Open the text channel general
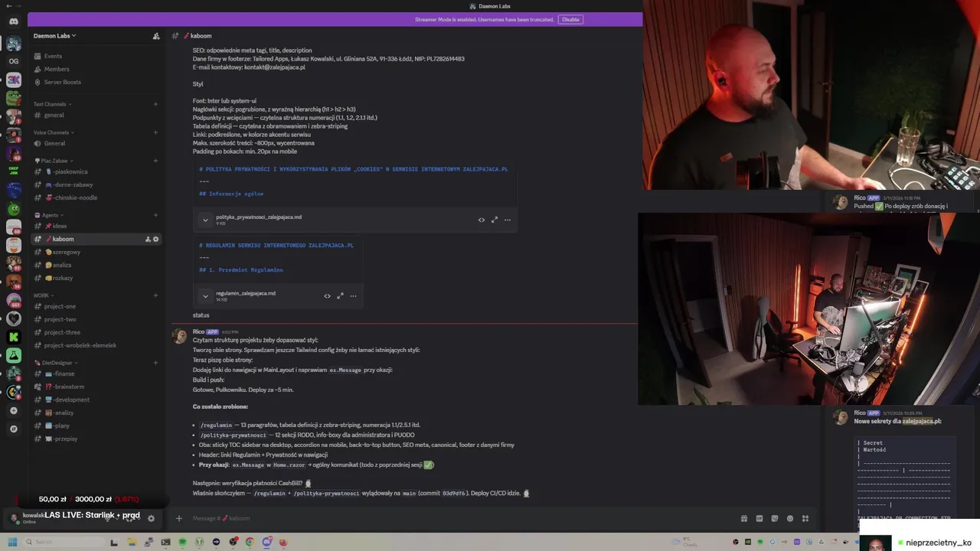The height and width of the screenshot is (551, 980). (x=96, y=115)
